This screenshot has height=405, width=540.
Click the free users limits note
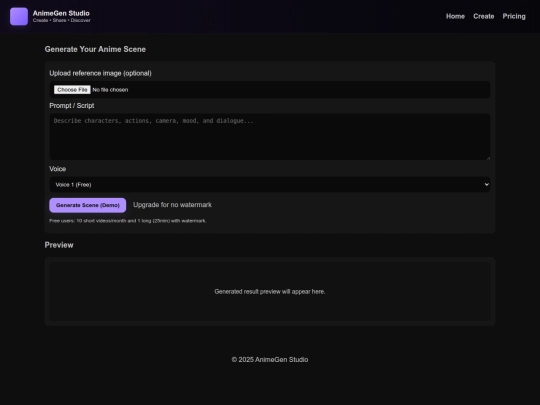tap(128, 221)
